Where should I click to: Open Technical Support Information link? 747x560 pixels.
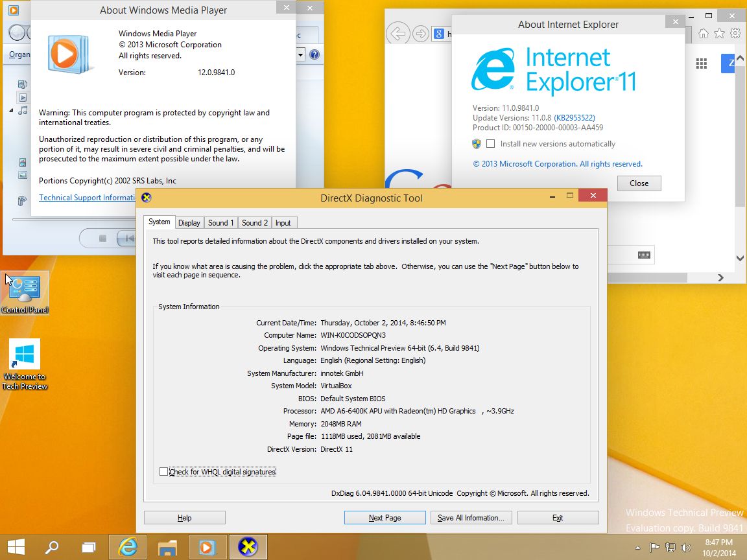tap(87, 198)
